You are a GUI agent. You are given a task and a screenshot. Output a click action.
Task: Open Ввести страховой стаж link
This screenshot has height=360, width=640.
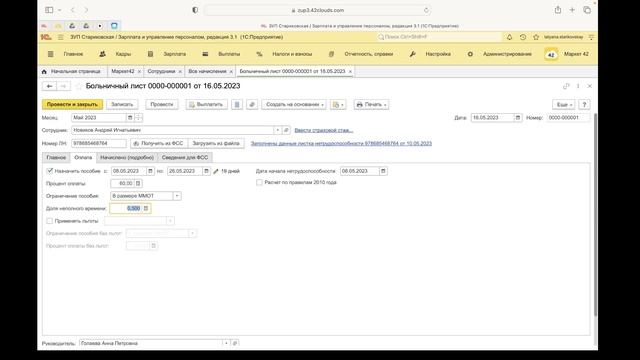click(x=324, y=130)
